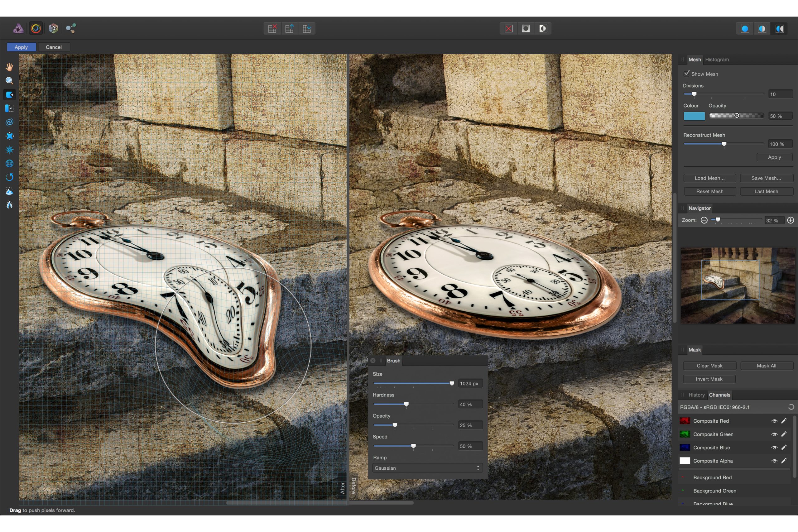The image size is (798, 532).
Task: Click the Develop persona icon
Action: (x=53, y=28)
